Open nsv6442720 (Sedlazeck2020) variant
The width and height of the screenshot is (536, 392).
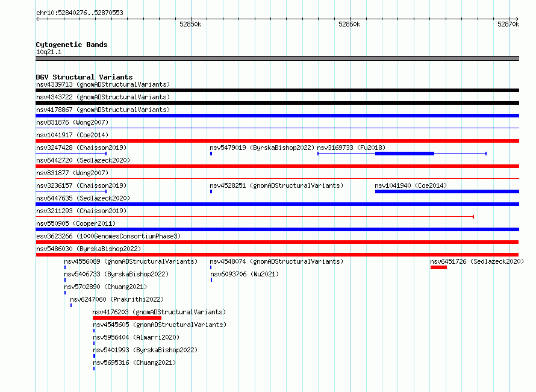click(x=83, y=160)
